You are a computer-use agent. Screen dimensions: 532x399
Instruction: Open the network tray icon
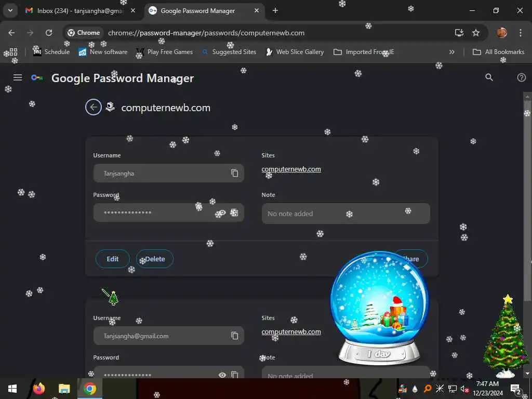coord(453,389)
